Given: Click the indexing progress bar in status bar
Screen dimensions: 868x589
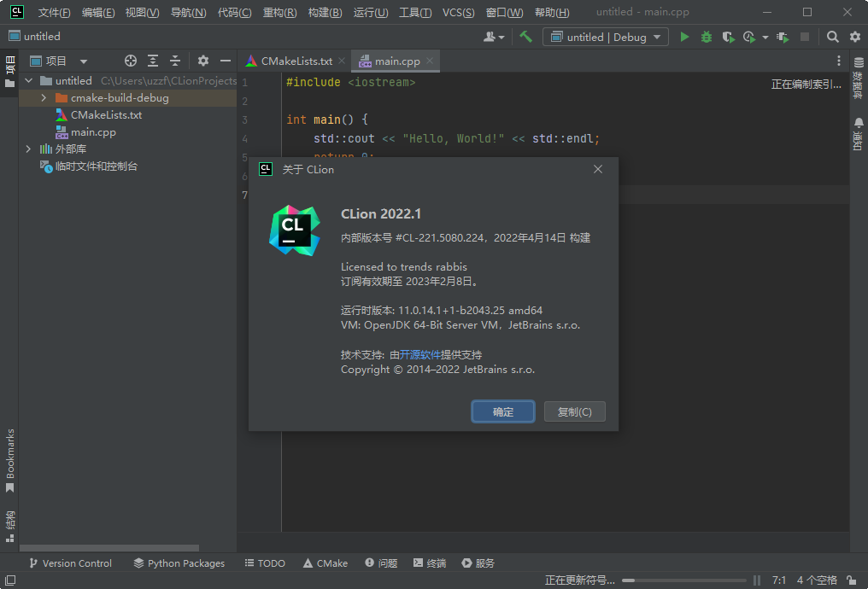Looking at the screenshot, I should pyautogui.click(x=684, y=580).
